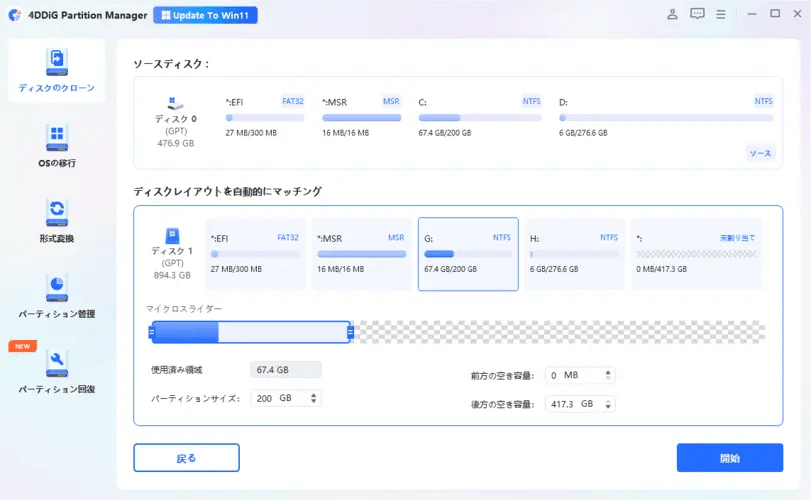
Task: Click the C: partition on source disk
Action: 479,117
